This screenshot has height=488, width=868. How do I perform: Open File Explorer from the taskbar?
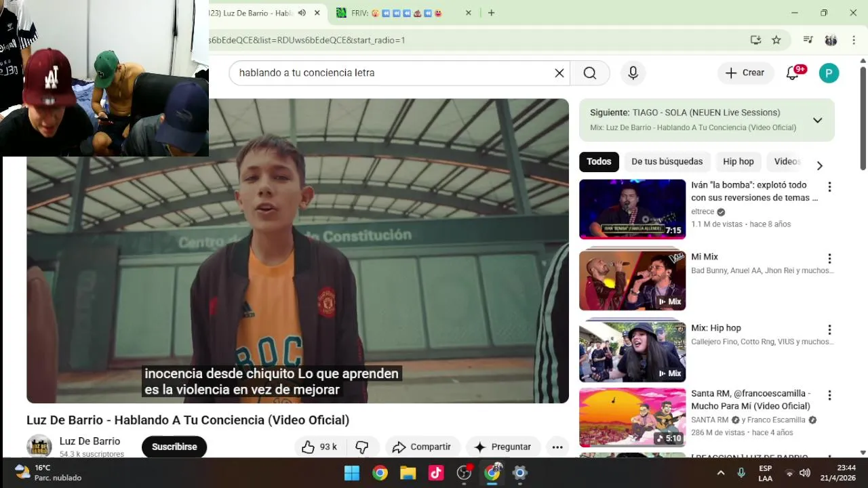click(408, 473)
